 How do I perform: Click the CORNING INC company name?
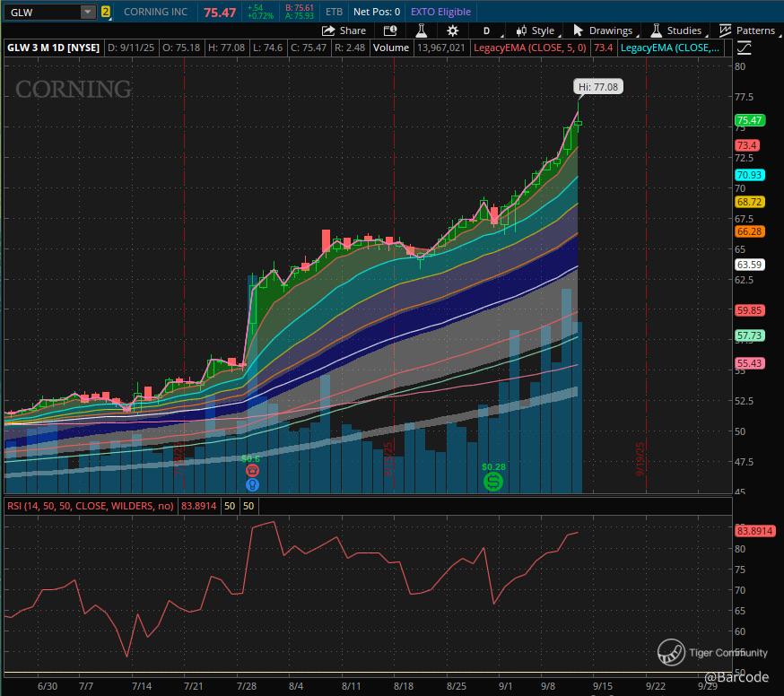[x=155, y=12]
